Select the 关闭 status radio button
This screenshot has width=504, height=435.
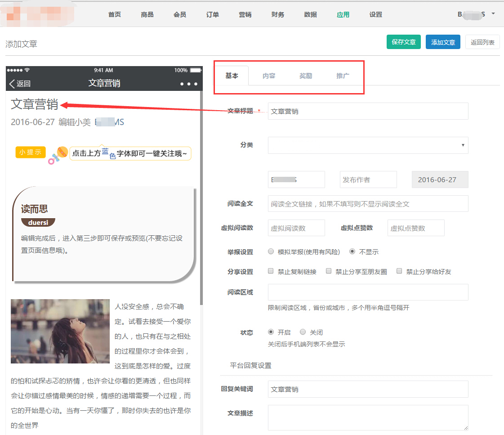303,332
